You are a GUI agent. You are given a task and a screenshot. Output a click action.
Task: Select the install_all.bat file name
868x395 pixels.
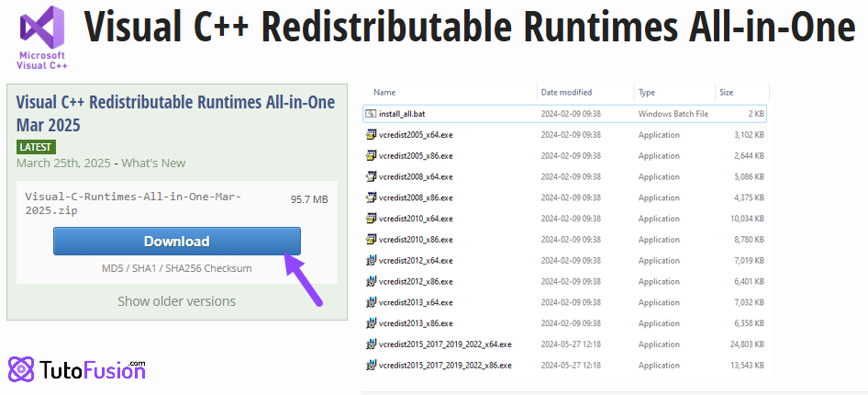click(402, 114)
